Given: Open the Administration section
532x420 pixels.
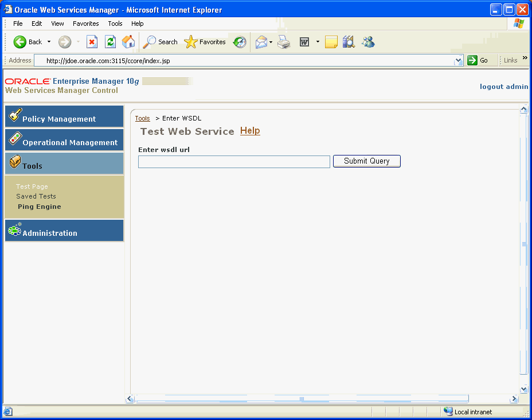Looking at the screenshot, I should (x=64, y=231).
